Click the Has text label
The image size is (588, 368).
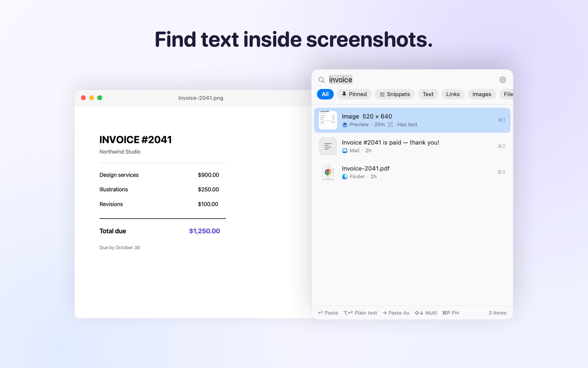tap(407, 125)
